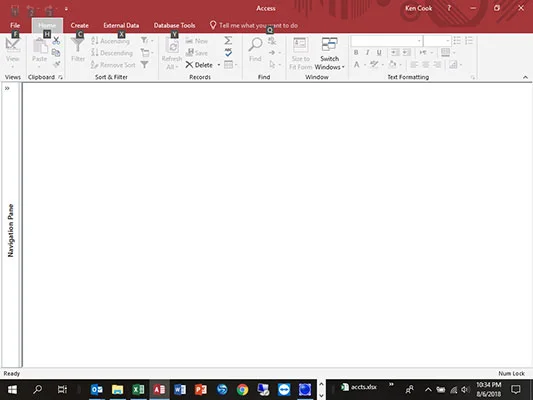Click the Refresh All icon

[x=172, y=46]
